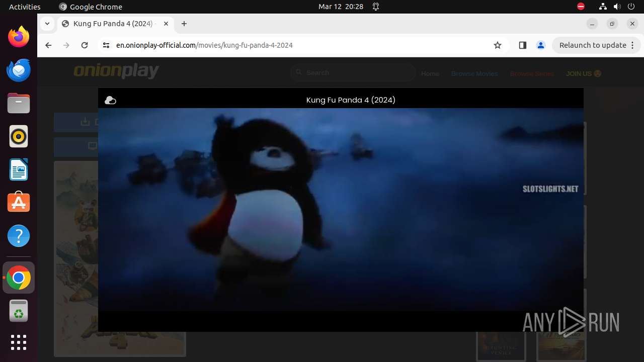Reload the current page

pyautogui.click(x=85, y=45)
